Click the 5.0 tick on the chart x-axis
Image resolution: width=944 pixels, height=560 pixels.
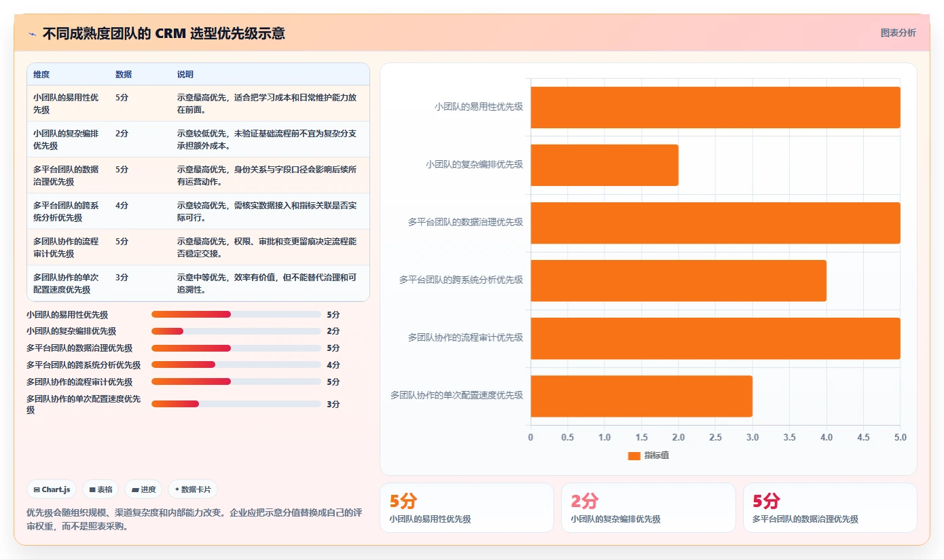coord(901,438)
